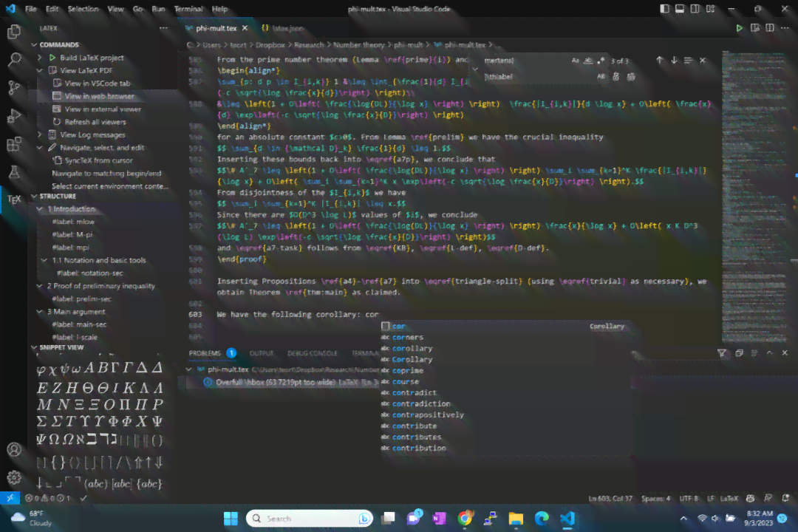
Task: Click SyncTeX from cursor command
Action: [98, 160]
